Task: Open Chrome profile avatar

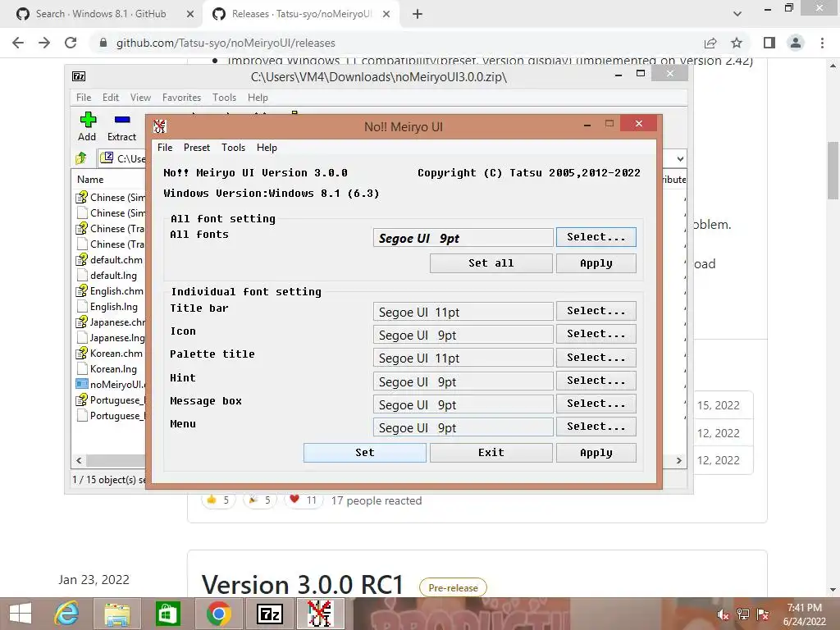Action: 796,43
